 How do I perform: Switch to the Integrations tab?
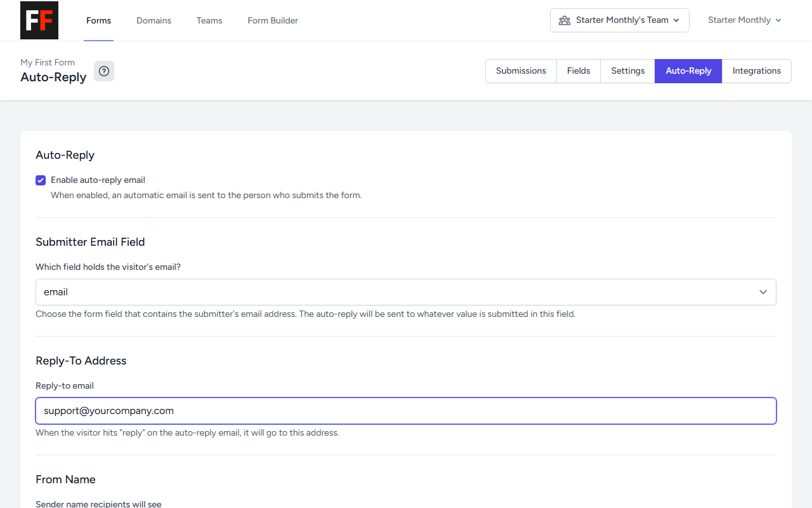757,71
